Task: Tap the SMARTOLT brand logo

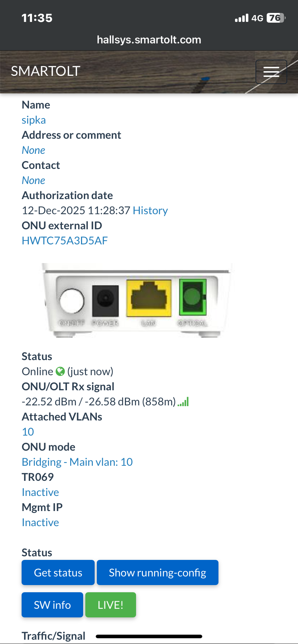Action: click(45, 71)
